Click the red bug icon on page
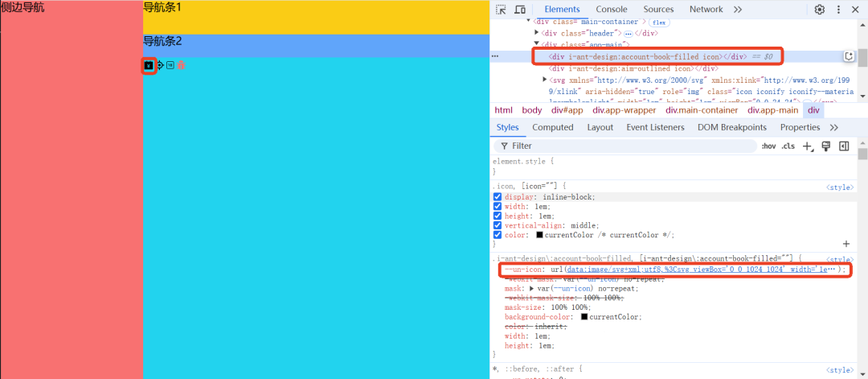 [x=181, y=65]
